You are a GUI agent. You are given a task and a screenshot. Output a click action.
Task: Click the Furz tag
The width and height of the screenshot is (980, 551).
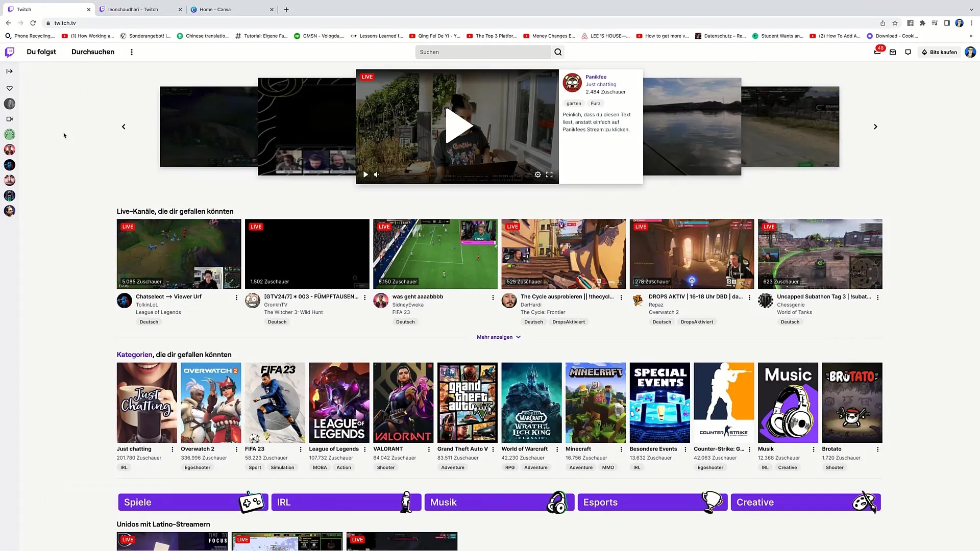pyautogui.click(x=596, y=104)
